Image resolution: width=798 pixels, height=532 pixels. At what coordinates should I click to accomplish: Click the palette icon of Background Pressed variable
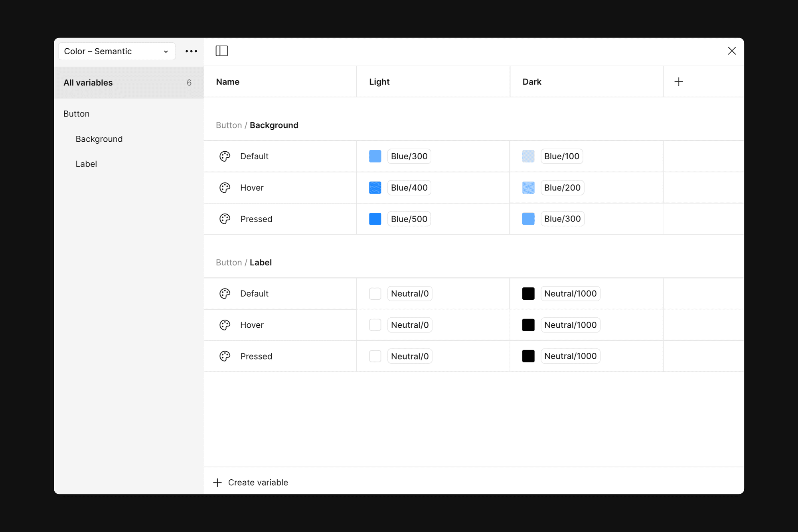[x=225, y=219]
